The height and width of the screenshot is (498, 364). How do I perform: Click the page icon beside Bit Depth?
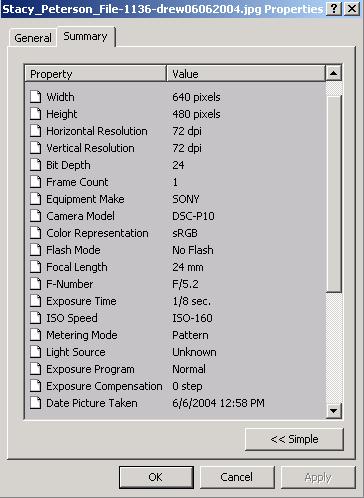(36, 165)
